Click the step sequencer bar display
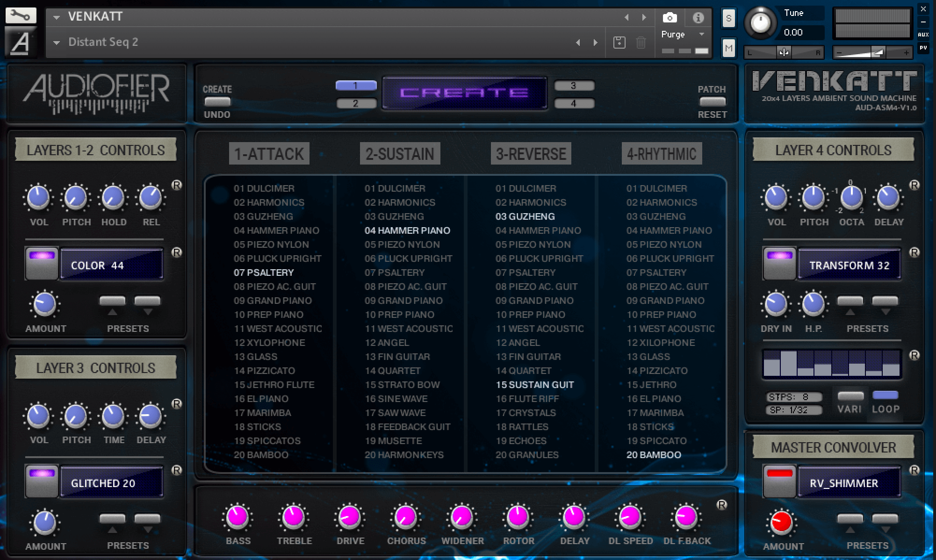This screenshot has width=936, height=560. point(832,364)
